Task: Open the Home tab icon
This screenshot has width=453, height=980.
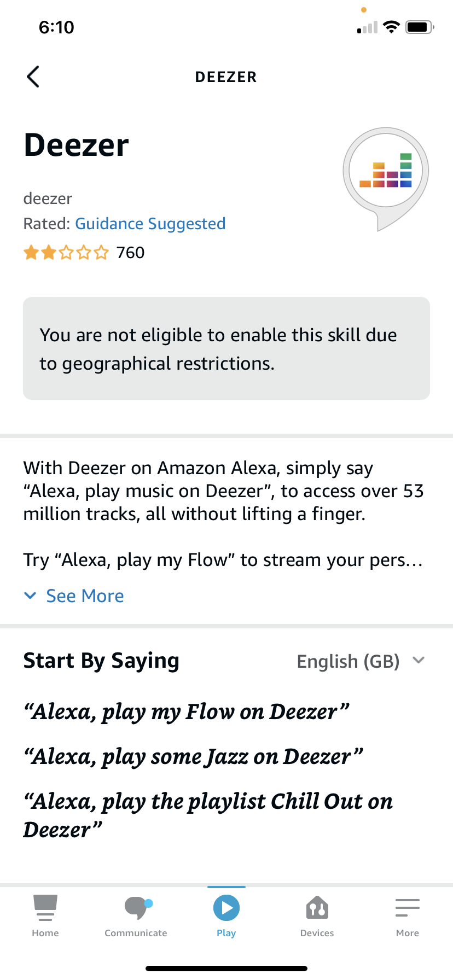Action: pos(45,908)
